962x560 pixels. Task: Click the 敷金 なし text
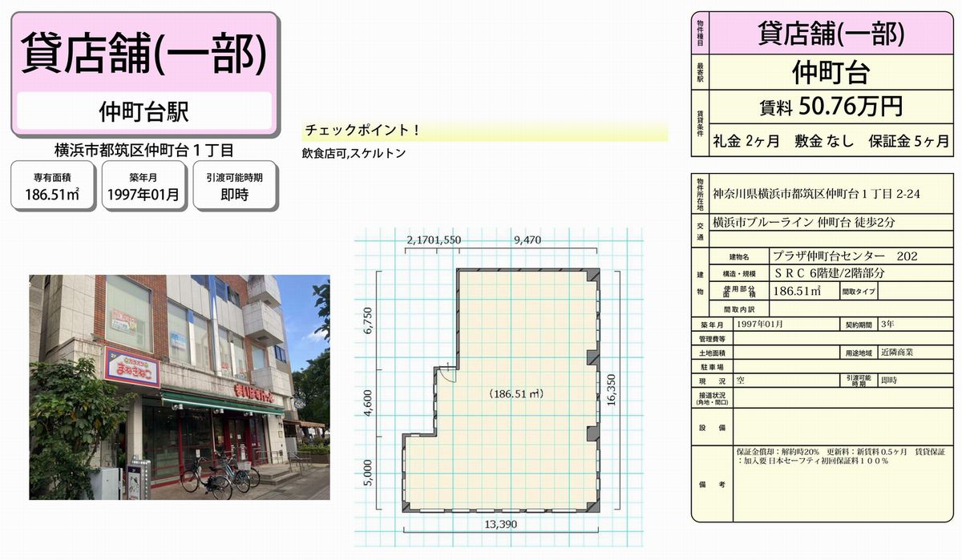pos(824,142)
